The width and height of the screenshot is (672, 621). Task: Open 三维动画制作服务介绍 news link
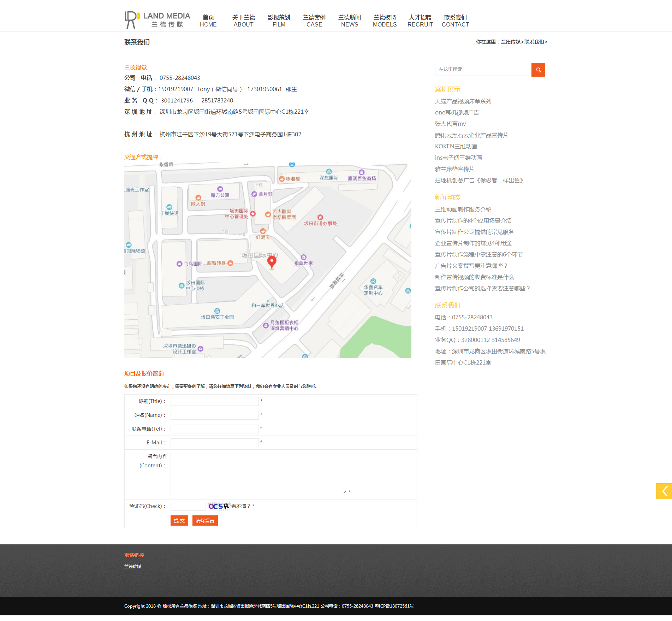pos(463,209)
